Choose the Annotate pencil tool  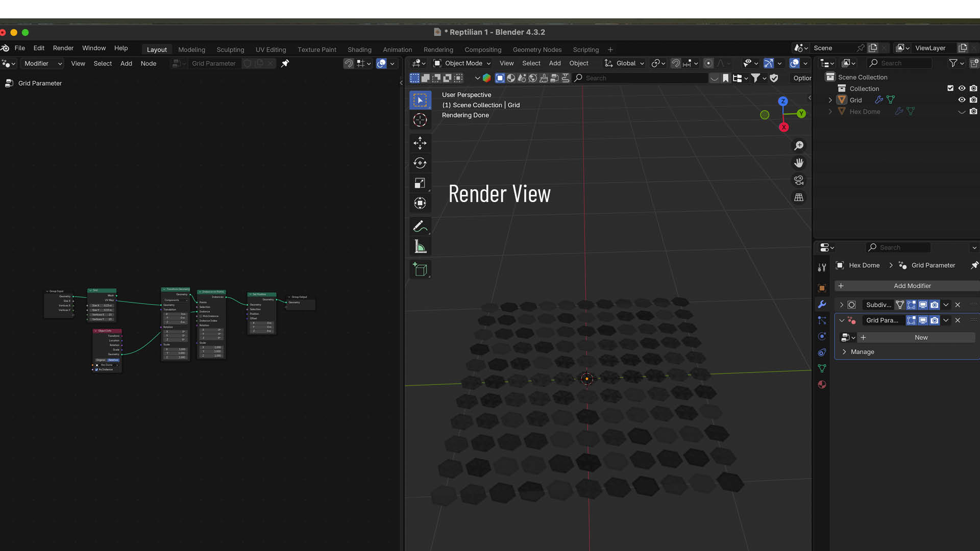(420, 226)
